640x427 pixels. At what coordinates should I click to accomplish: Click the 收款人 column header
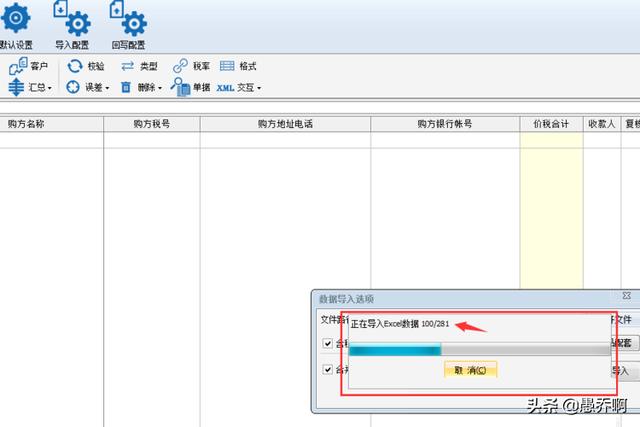[602, 124]
